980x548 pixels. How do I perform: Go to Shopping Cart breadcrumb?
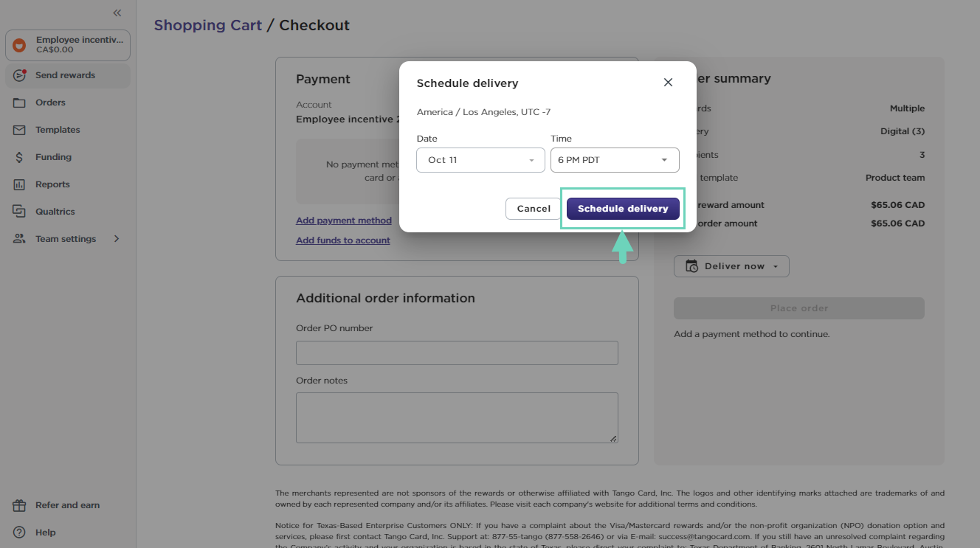click(x=207, y=25)
